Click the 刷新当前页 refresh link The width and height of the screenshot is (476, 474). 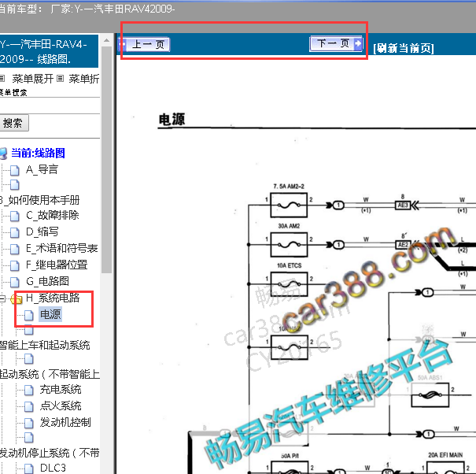403,48
